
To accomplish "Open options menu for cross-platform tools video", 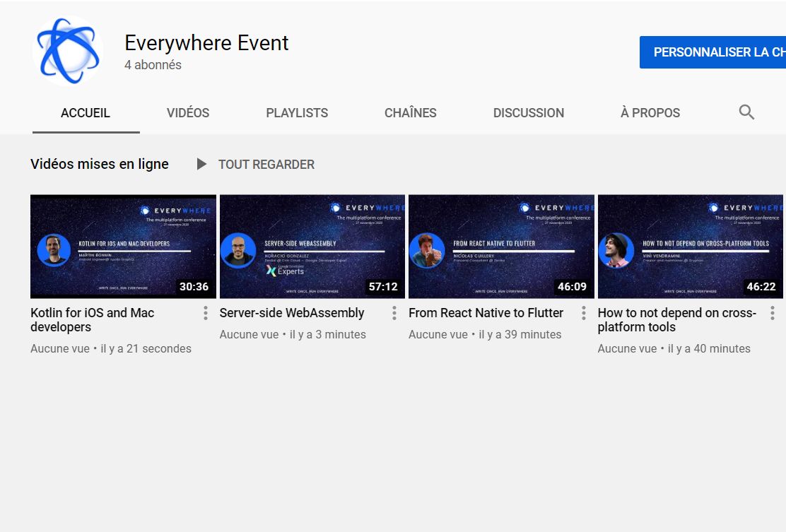I will click(x=773, y=313).
